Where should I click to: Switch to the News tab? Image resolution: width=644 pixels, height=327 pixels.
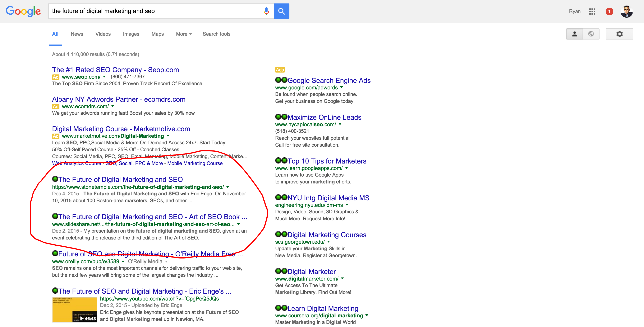pyautogui.click(x=77, y=34)
